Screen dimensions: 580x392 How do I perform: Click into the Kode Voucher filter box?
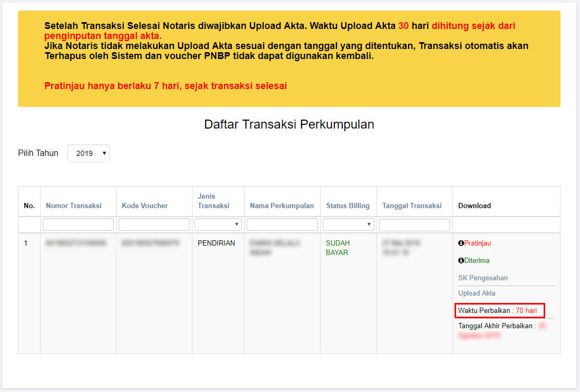pos(154,224)
